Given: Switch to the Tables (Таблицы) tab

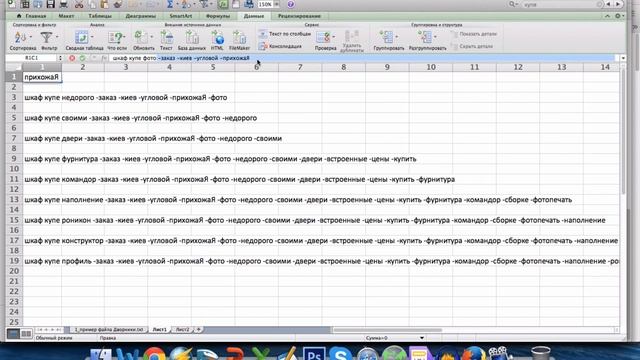Looking at the screenshot, I should point(100,16).
